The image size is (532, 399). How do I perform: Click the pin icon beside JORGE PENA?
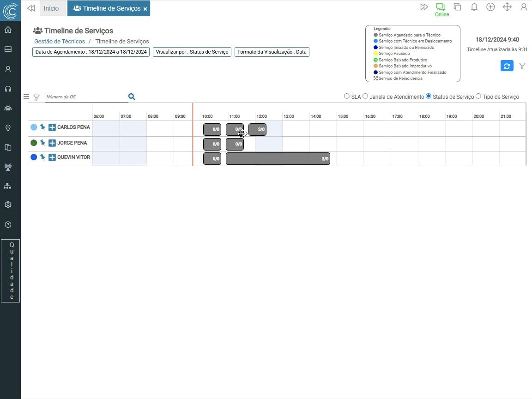click(42, 143)
